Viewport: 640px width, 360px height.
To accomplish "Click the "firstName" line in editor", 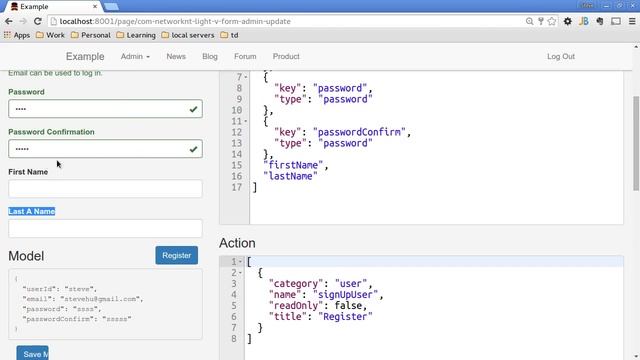I will tap(296, 165).
